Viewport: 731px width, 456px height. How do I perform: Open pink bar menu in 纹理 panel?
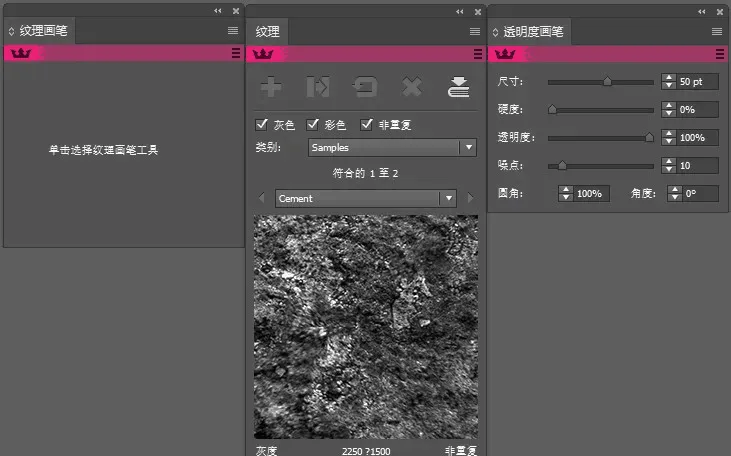coord(478,54)
